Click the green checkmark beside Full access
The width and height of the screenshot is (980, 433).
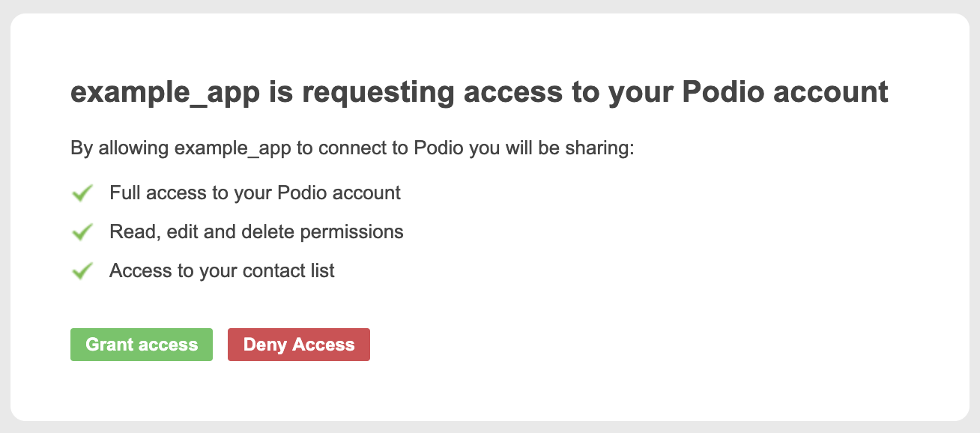coord(82,193)
